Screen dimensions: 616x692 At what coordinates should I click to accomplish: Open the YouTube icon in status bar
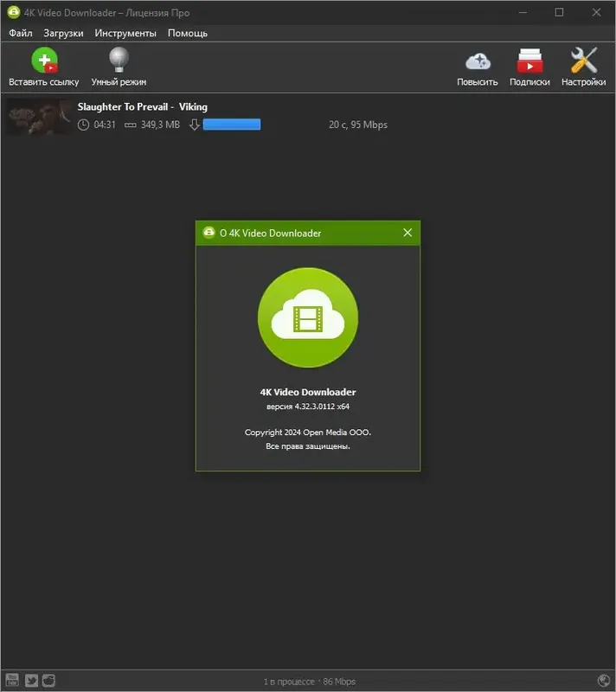12,680
